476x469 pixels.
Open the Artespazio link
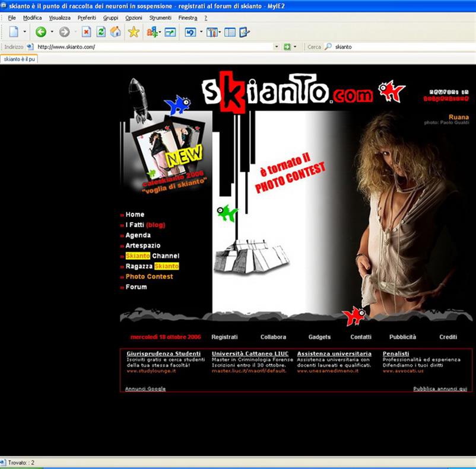[143, 245]
